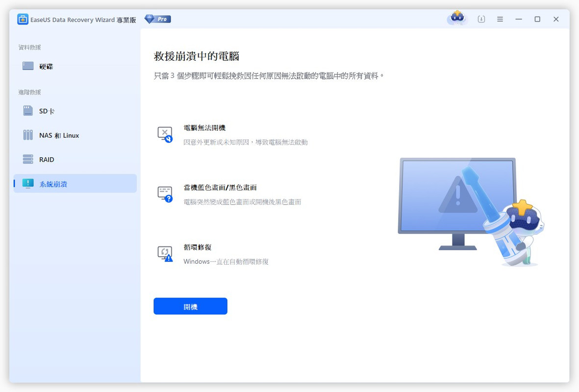
Task: Select 系統崩潰 in the sidebar
Action: (76, 183)
